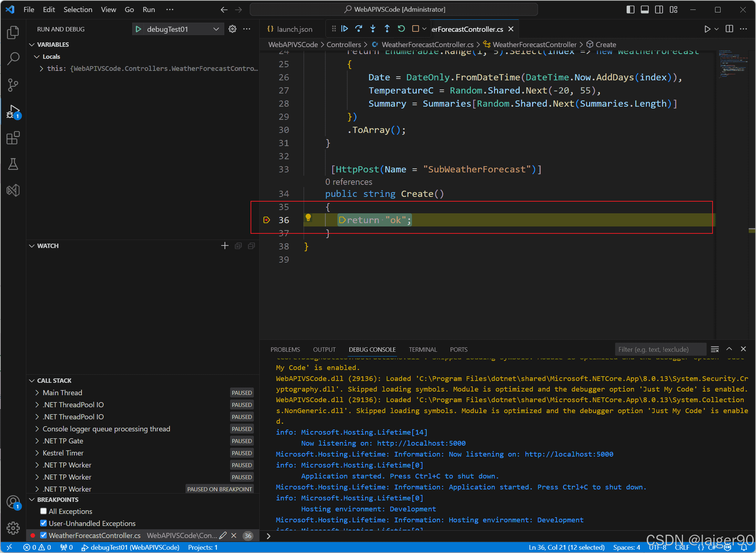Click the lightbulb on line 36

click(x=308, y=218)
